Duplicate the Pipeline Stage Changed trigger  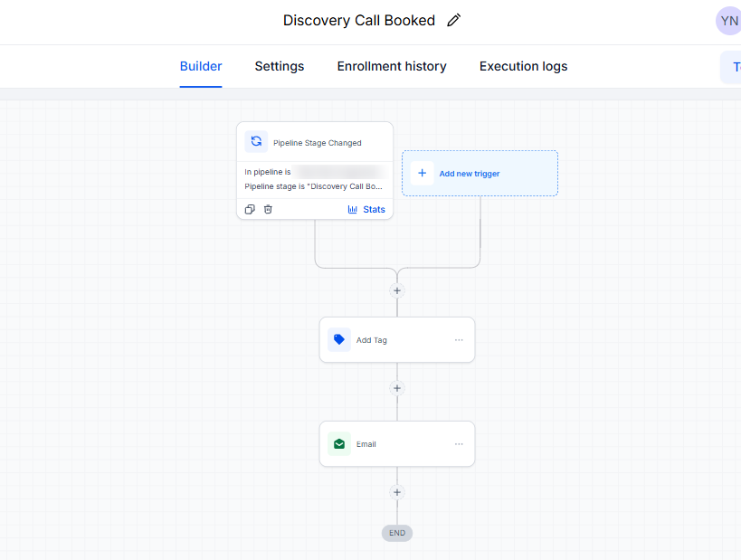pos(250,209)
